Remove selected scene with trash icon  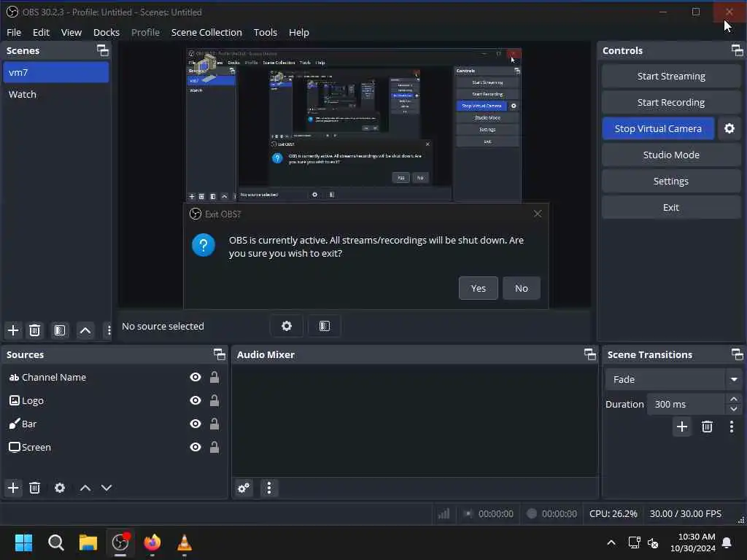(35, 330)
